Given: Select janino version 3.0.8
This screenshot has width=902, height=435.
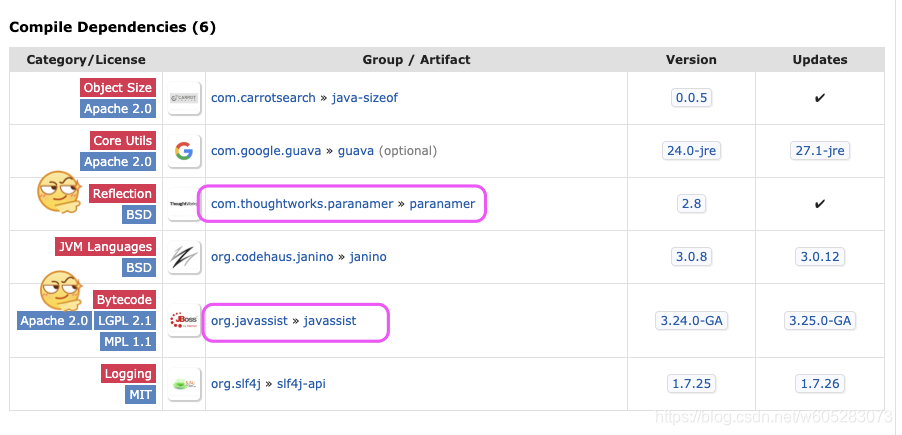Looking at the screenshot, I should (x=691, y=257).
